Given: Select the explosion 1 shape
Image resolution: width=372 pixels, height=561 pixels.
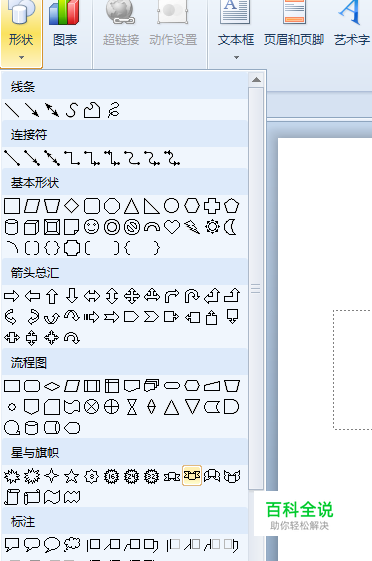Looking at the screenshot, I should pos(12,476).
